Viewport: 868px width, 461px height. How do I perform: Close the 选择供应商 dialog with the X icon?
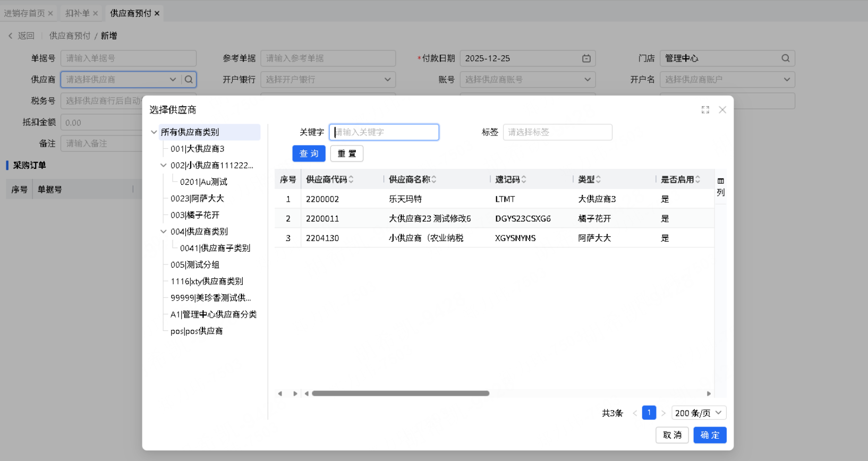pyautogui.click(x=722, y=110)
